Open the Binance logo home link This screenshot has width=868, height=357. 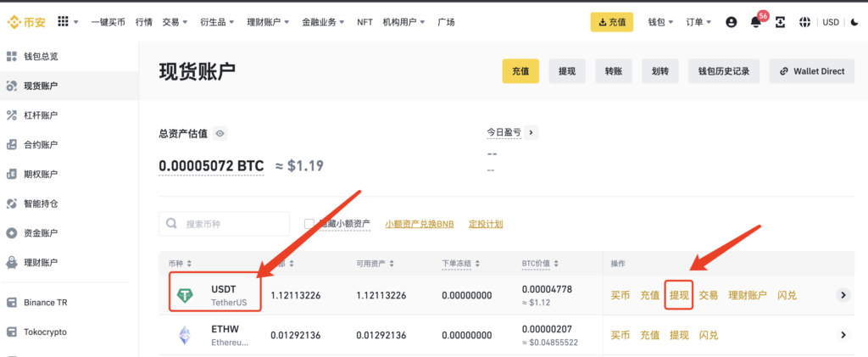26,22
